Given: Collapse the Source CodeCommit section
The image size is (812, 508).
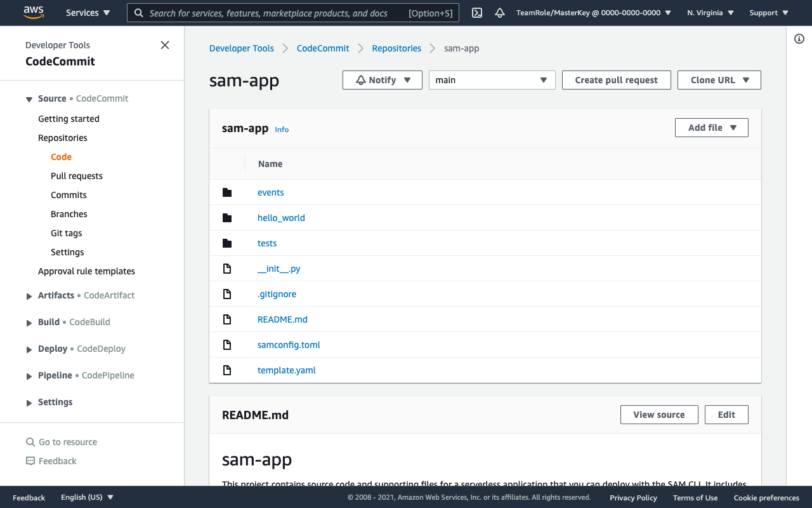Looking at the screenshot, I should [29, 99].
